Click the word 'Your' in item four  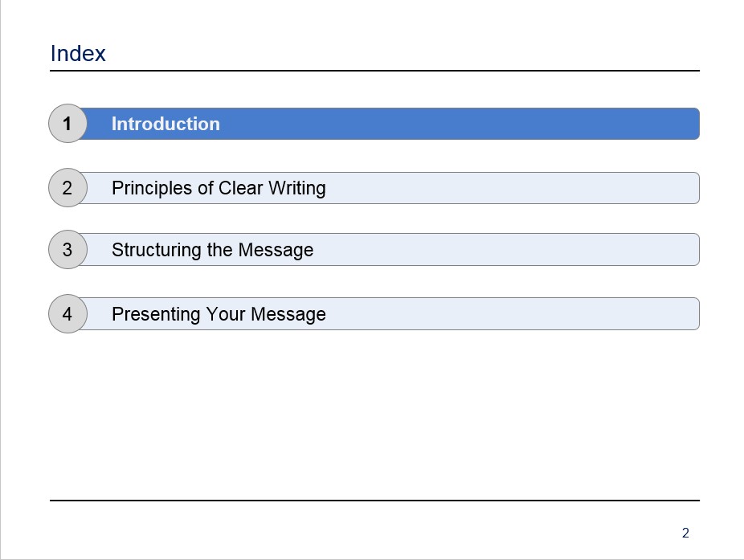(x=226, y=313)
